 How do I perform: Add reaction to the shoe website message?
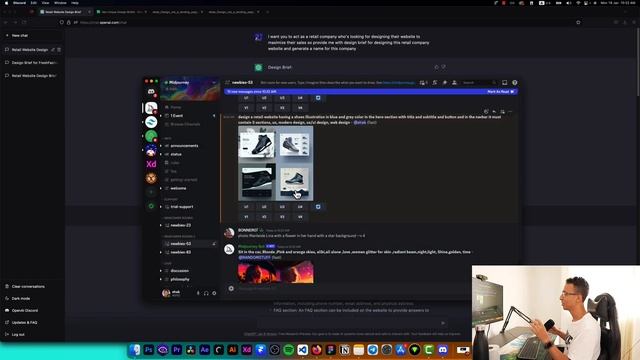tap(486, 111)
